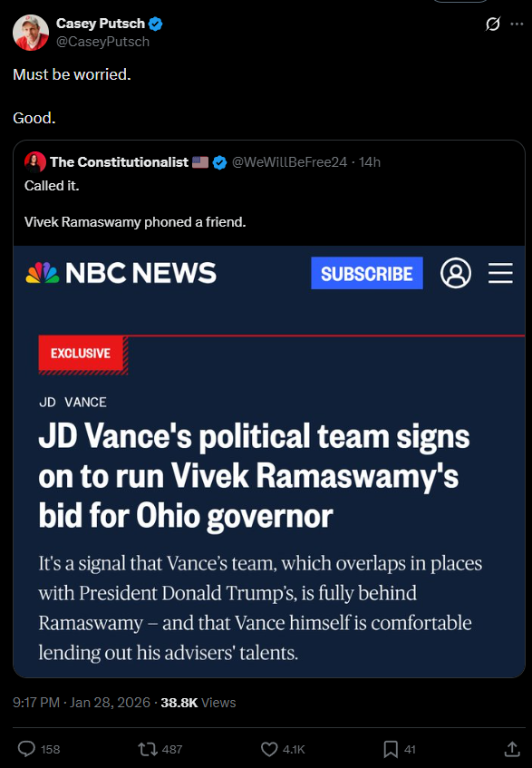
Task: Open the Casey Putsch display name link
Action: tap(101, 24)
